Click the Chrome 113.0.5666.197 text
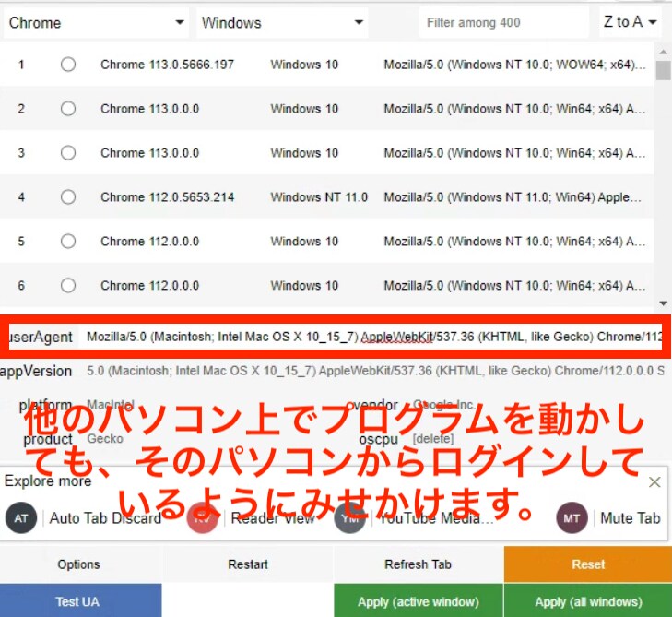 [x=167, y=65]
